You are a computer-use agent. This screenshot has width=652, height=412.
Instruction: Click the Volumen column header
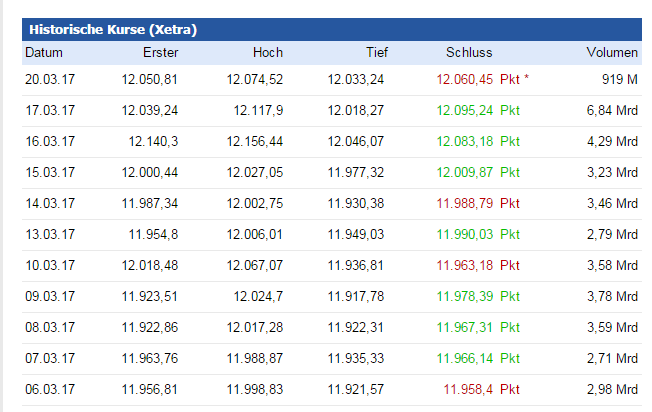[612, 52]
